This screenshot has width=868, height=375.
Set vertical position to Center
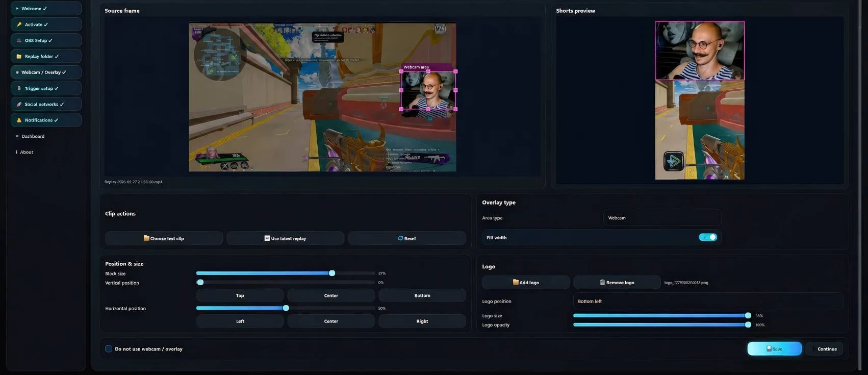pos(331,295)
